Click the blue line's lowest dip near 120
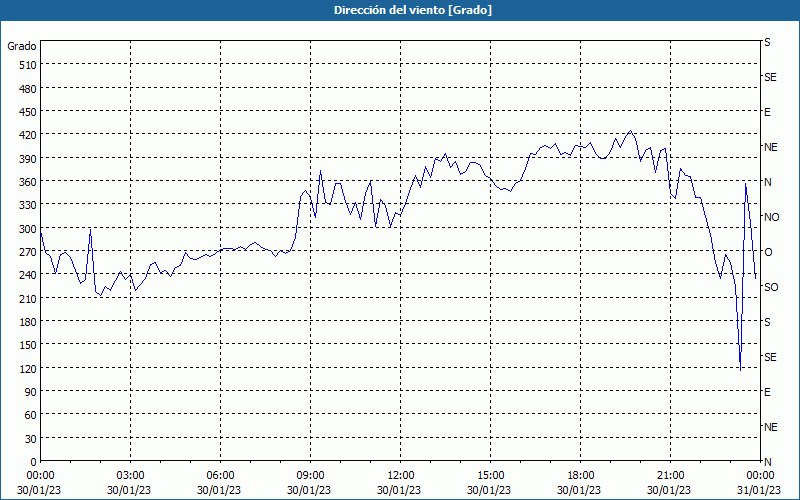Image resolution: width=800 pixels, height=500 pixels. (740, 369)
